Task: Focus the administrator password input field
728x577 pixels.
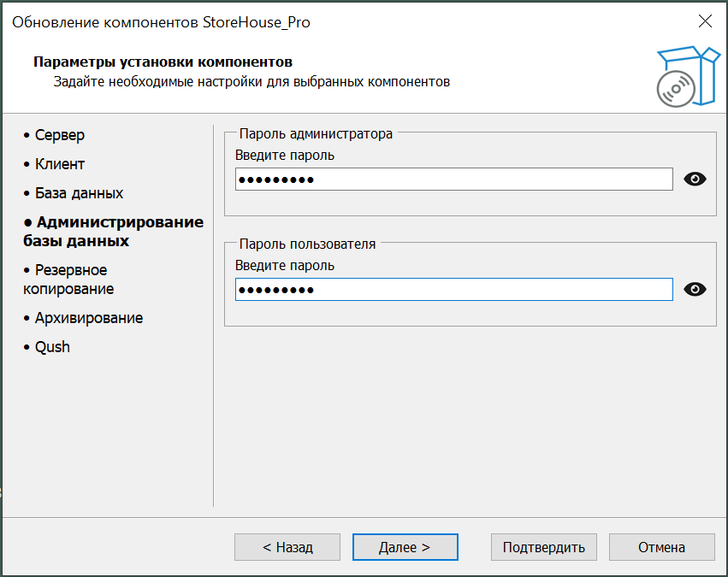Action: pos(453,180)
